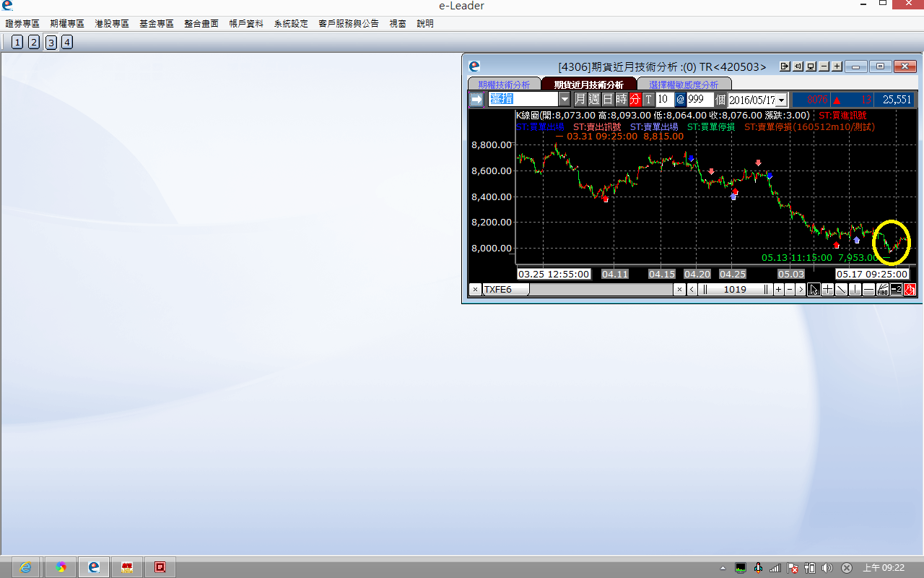Open the 帳戶資料 menu
Screen dimensions: 924x578
[x=246, y=24]
